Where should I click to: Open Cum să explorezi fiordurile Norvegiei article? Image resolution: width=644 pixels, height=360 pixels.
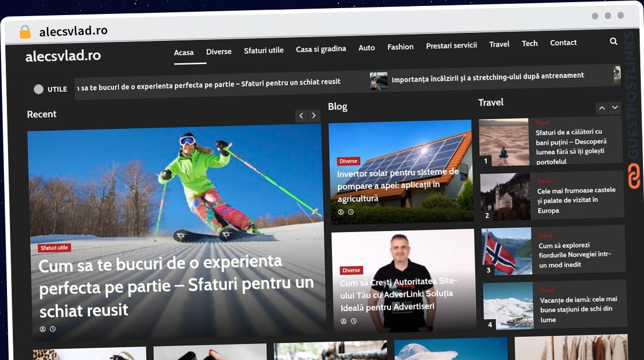point(574,255)
